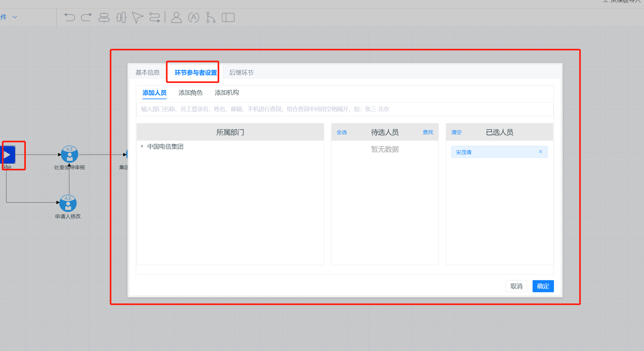Switch to the 添加角色 sub-tab
This screenshot has width=644, height=351.
coord(191,93)
